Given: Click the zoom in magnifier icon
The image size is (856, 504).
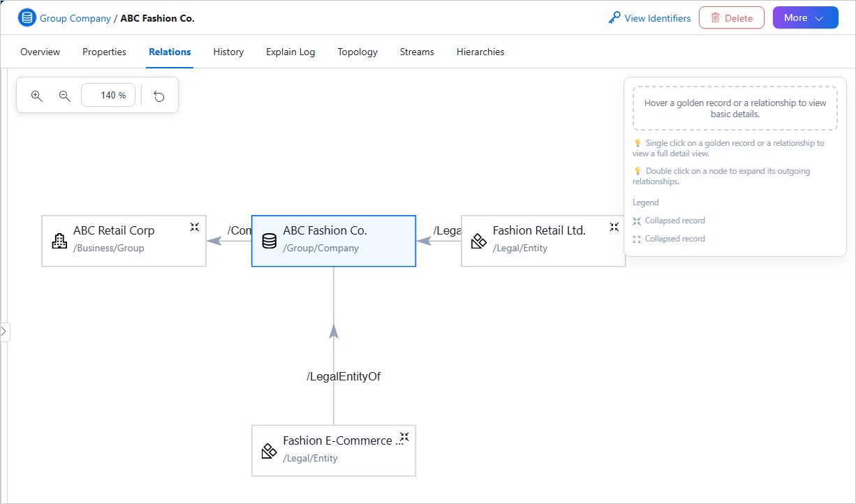Looking at the screenshot, I should [x=37, y=96].
